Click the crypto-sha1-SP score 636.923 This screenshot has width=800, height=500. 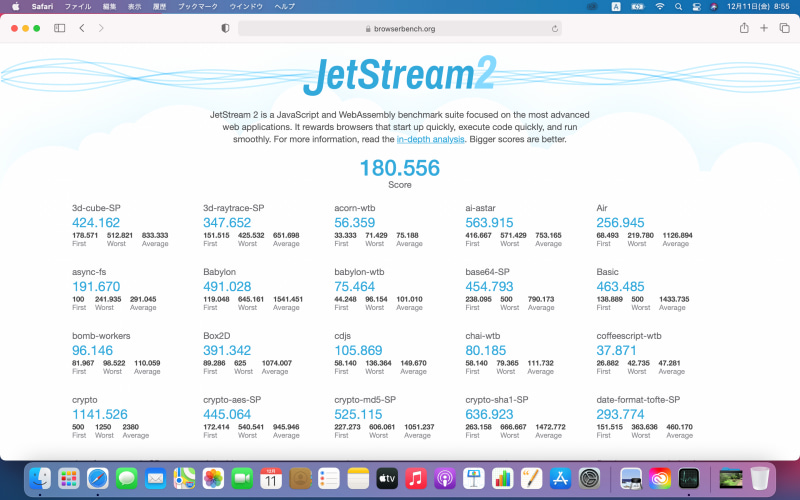coord(489,414)
